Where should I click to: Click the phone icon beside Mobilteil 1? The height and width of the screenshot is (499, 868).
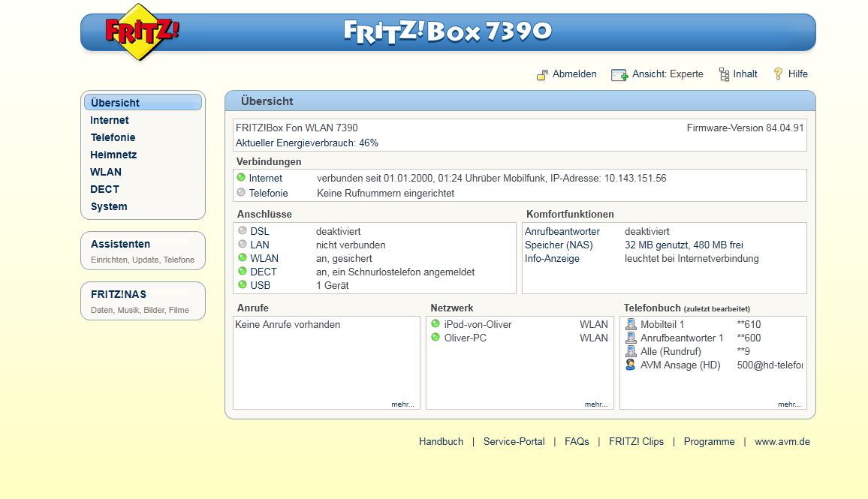pyautogui.click(x=631, y=324)
